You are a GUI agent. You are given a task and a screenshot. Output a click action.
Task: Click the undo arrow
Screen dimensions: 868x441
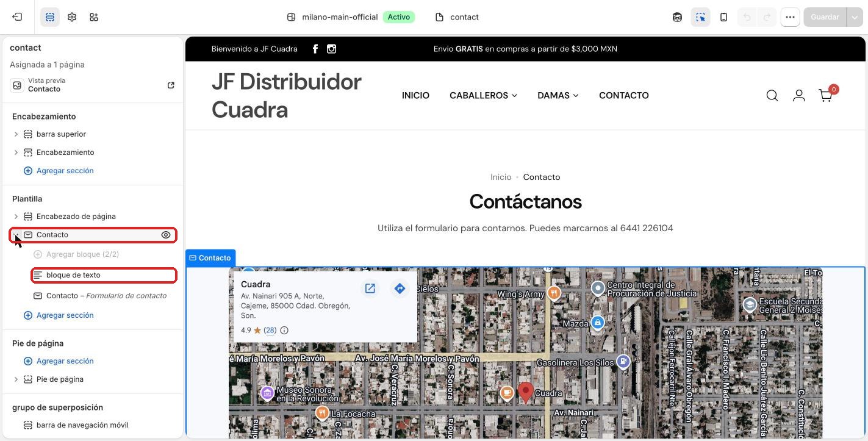(x=747, y=17)
